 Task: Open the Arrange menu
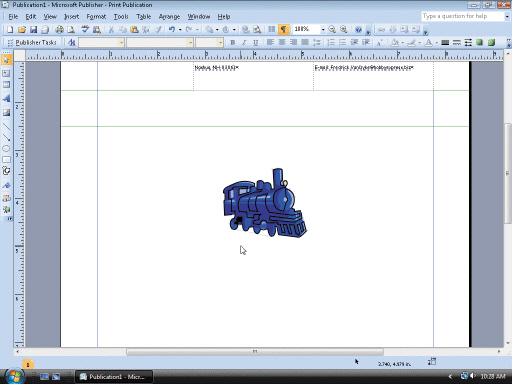[x=169, y=17]
